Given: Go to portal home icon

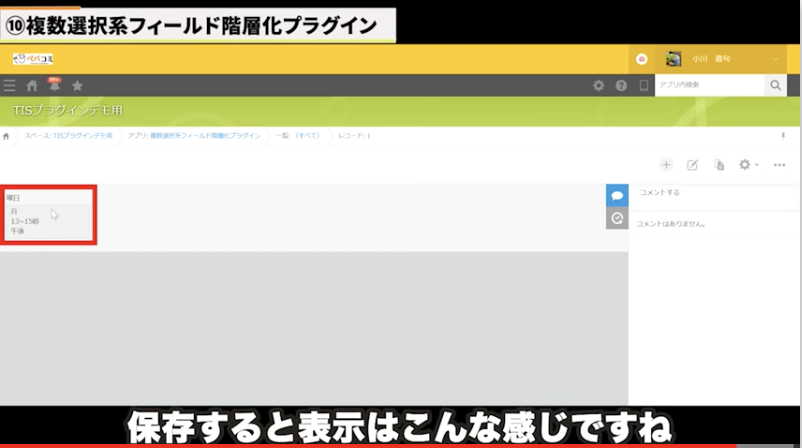Looking at the screenshot, I should pyautogui.click(x=32, y=86).
